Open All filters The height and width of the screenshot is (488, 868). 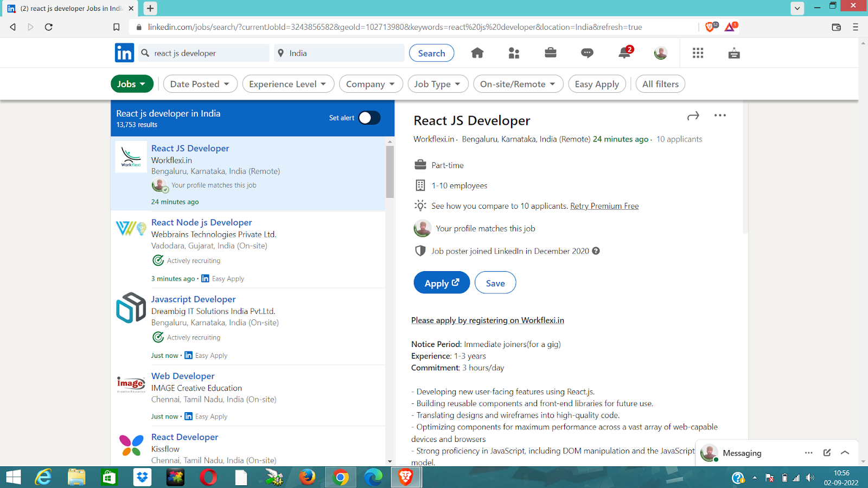click(x=660, y=84)
